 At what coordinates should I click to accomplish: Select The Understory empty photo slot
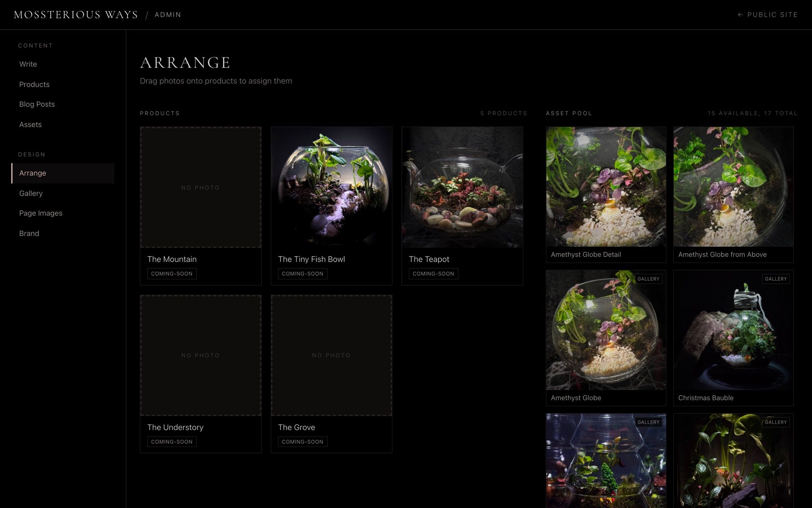200,355
